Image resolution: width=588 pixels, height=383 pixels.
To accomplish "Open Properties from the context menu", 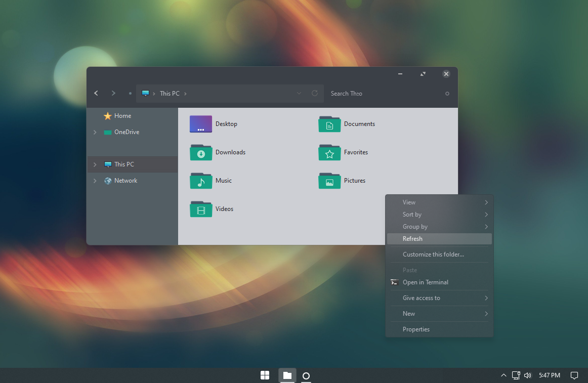I will pos(440,329).
